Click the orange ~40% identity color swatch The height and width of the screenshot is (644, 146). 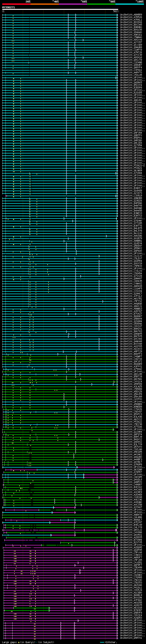click(x=45, y=4)
